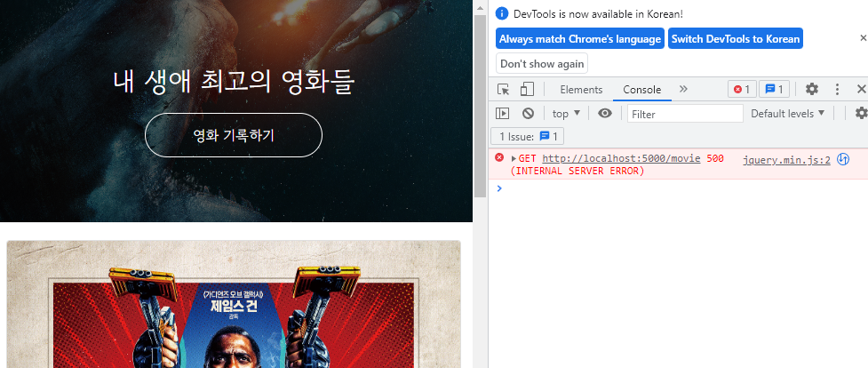Click the red error count badge

pos(742,89)
